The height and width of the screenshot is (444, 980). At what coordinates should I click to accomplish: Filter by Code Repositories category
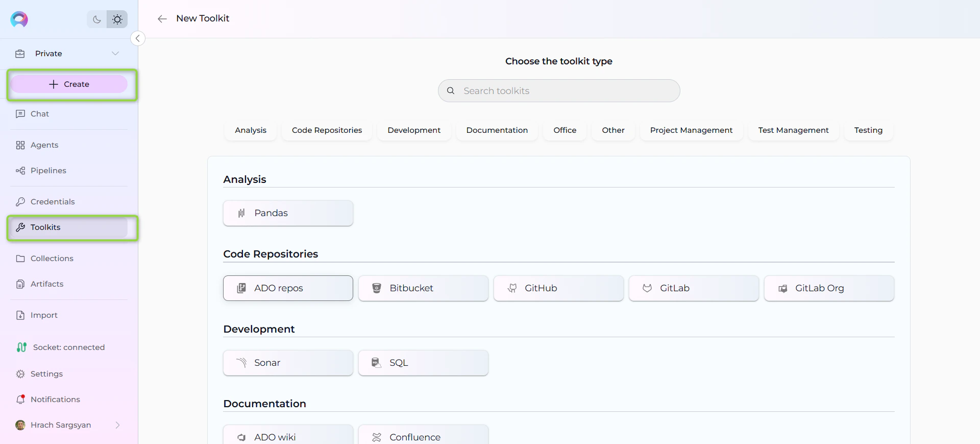pos(327,130)
